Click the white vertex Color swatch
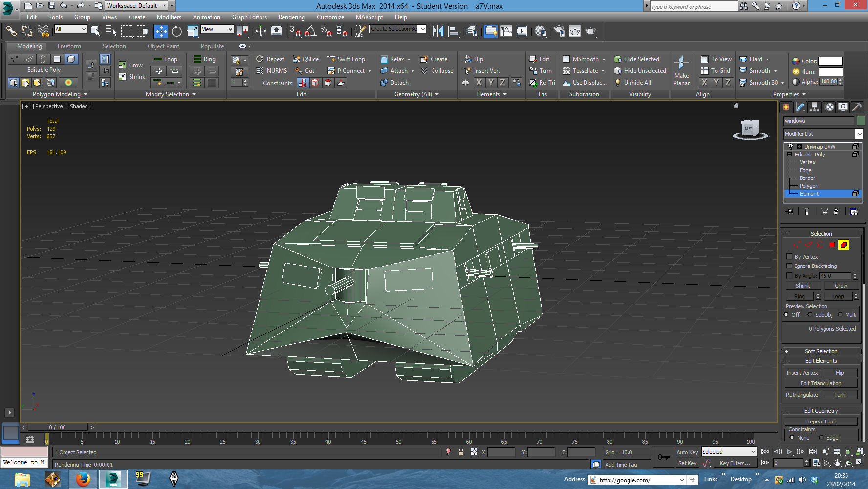This screenshot has height=489, width=868. pos(830,61)
